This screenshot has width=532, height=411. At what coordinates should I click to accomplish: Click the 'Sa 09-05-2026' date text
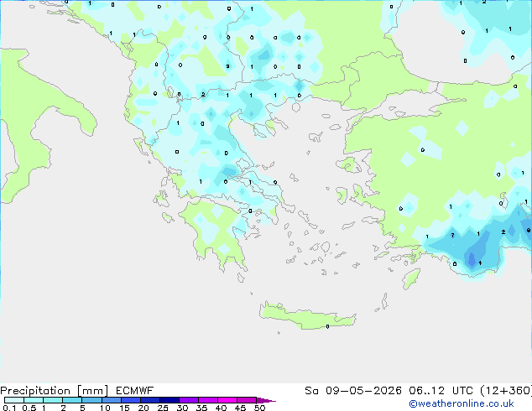pos(353,391)
